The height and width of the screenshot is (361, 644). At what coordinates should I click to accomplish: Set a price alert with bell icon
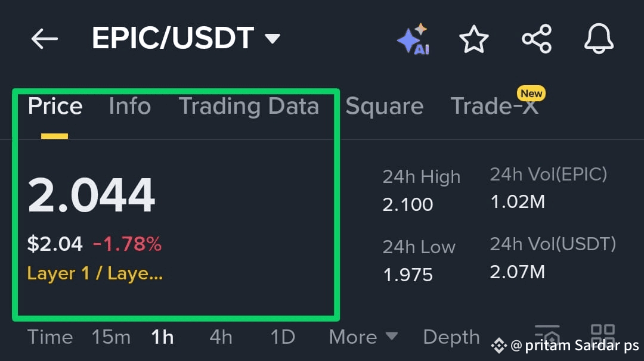[x=599, y=39]
